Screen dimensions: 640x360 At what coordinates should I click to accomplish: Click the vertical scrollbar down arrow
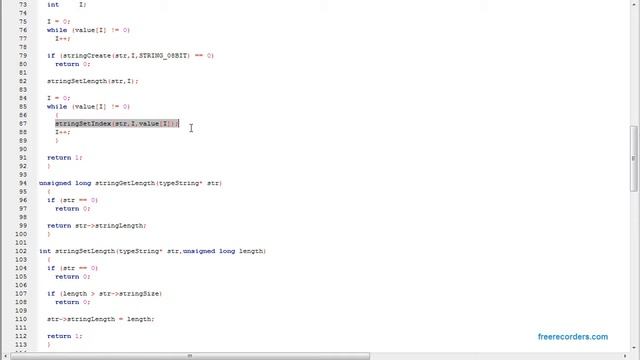pyautogui.click(x=633, y=348)
